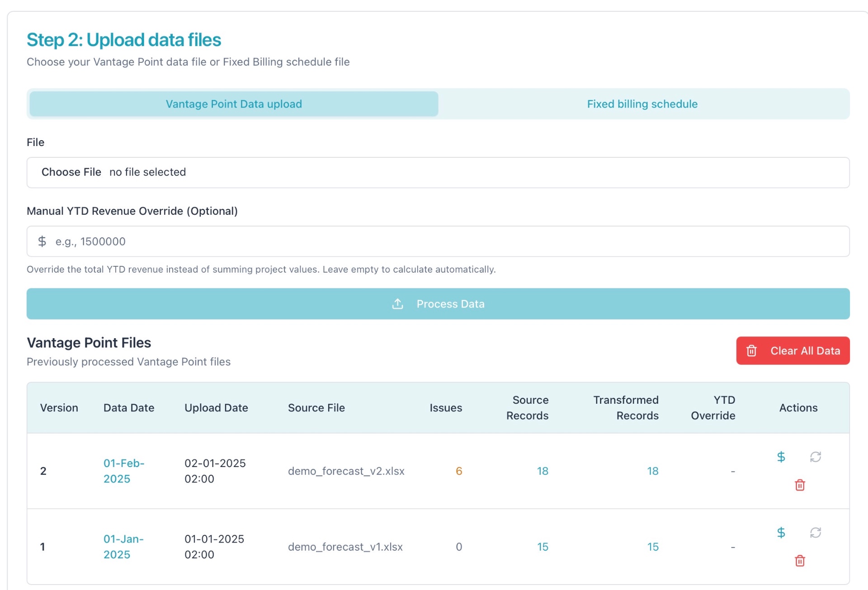Click the YTD Override dash for version 1
868x590 pixels.
click(x=733, y=547)
